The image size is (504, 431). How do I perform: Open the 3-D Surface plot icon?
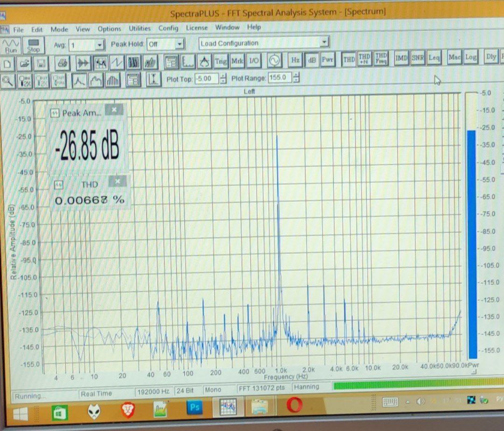click(150, 62)
